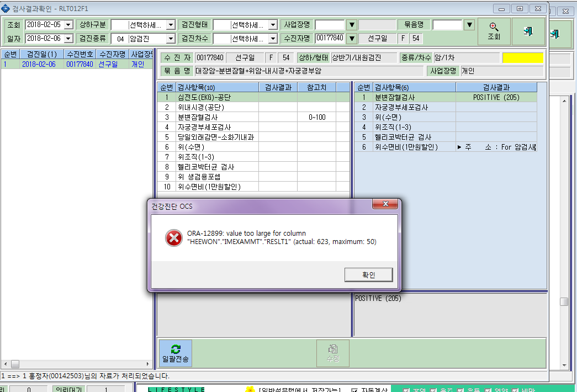Open the 검진종류 암검진 dropdown
Viewport: 577px width, 392px height.
tap(171, 38)
